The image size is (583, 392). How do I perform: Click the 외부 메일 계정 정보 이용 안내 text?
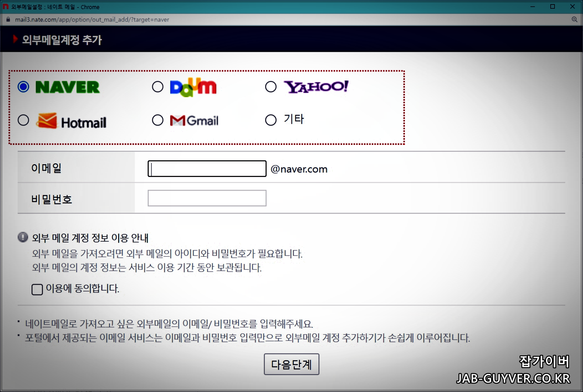[90, 238]
